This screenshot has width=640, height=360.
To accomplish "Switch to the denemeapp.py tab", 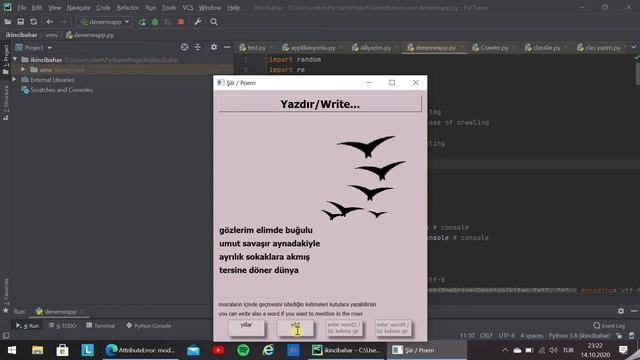I will [436, 48].
